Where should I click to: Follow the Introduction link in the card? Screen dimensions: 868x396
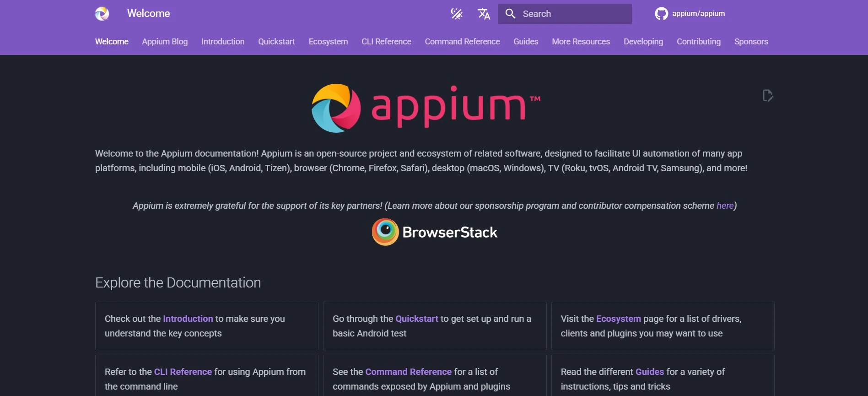pyautogui.click(x=188, y=319)
